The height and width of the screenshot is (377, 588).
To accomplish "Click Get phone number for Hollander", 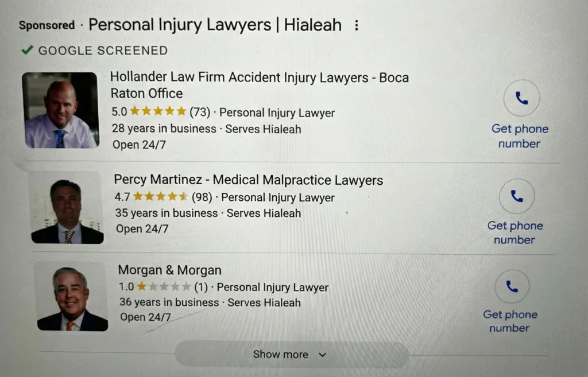I will click(x=520, y=136).
